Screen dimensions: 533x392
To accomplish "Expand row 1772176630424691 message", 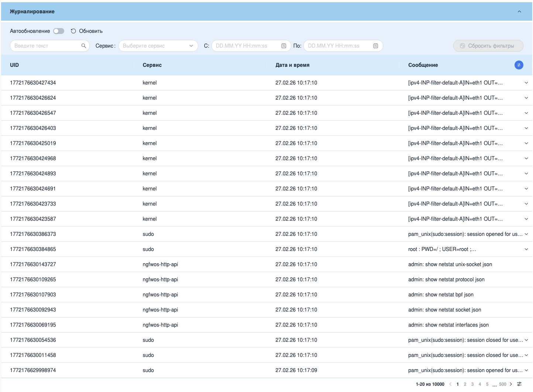I will [526, 189].
